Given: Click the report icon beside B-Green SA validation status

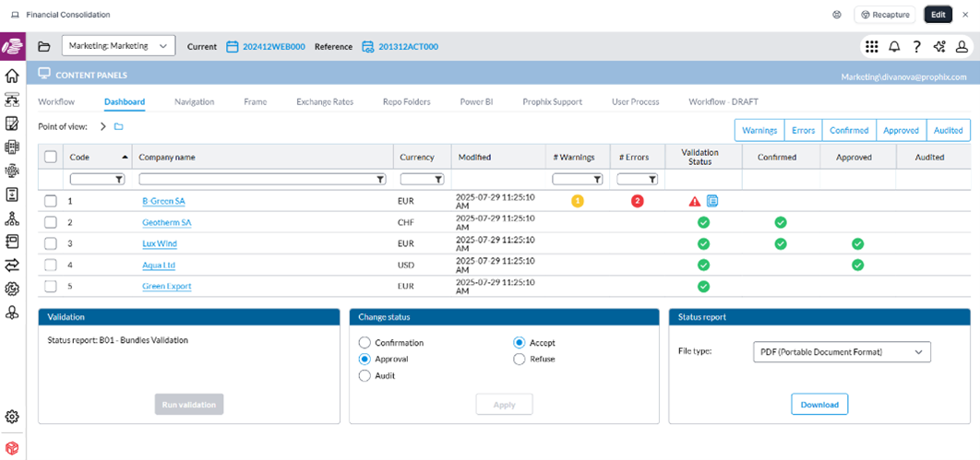Looking at the screenshot, I should (712, 201).
